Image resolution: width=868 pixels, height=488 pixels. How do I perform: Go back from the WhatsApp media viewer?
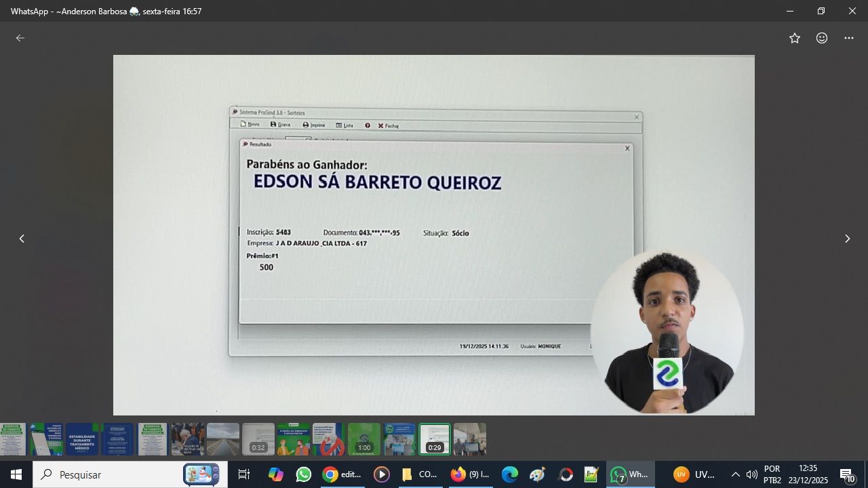pos(20,38)
